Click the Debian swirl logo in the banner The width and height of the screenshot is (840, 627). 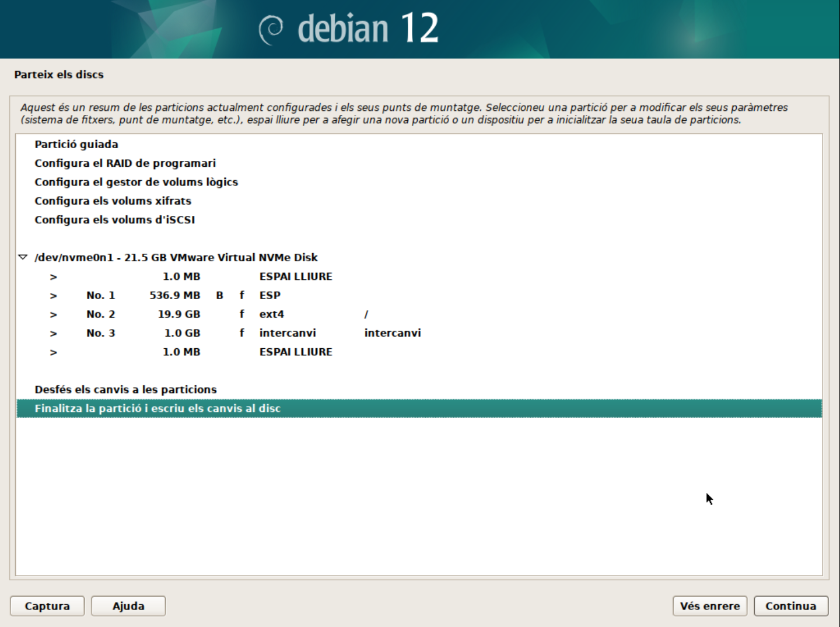click(271, 30)
